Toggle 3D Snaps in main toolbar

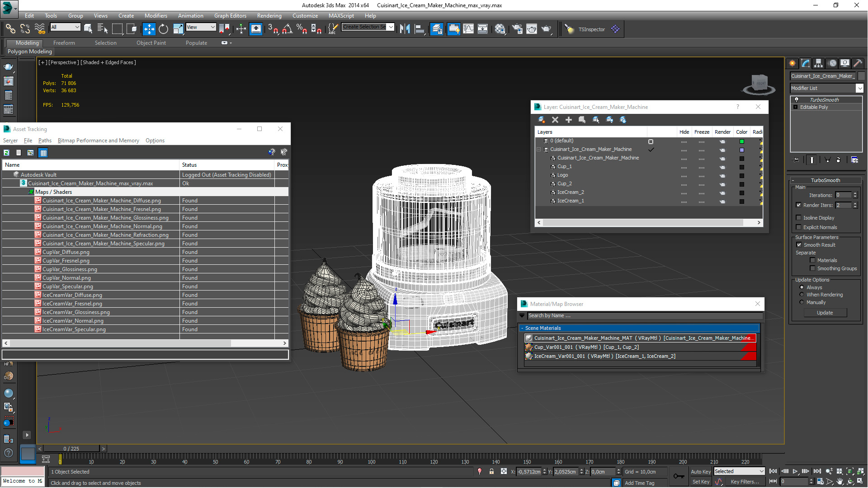click(x=273, y=29)
